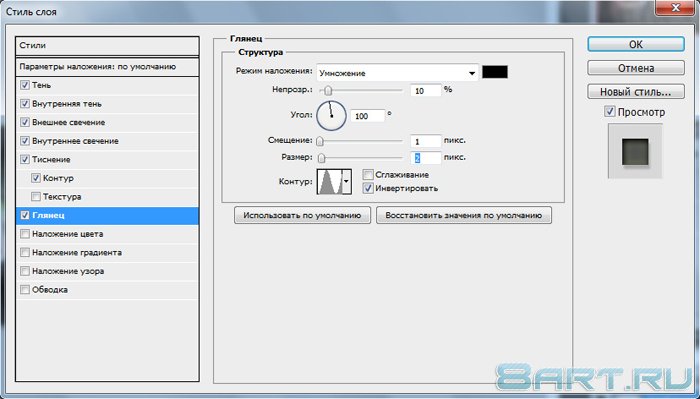Toggle the Контур sub-item checkbox
The width and height of the screenshot is (700, 399).
pyautogui.click(x=36, y=178)
